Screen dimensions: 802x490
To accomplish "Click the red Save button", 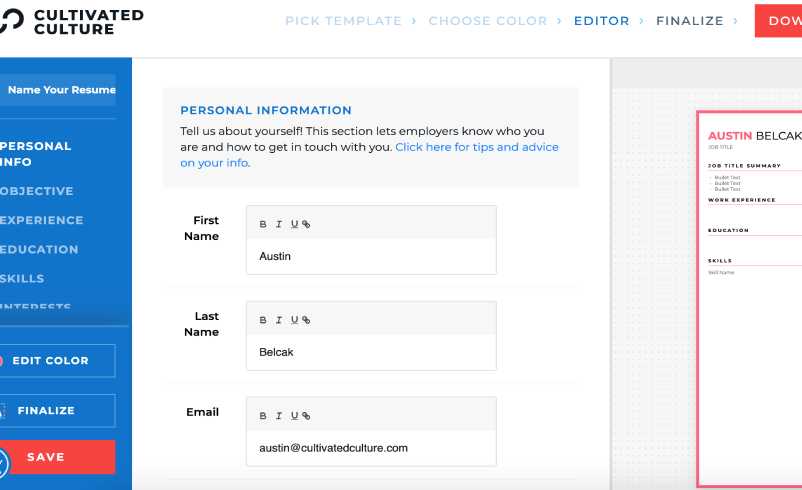I will click(x=57, y=457).
